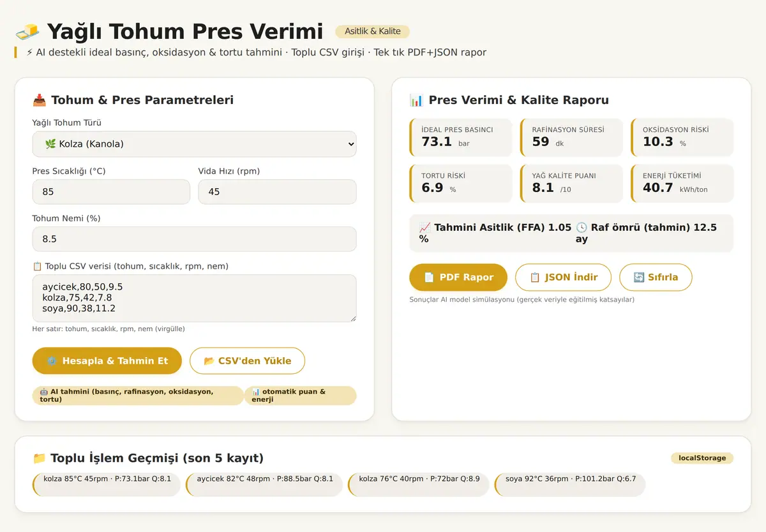Click the clipboard icon by Toplu CSV label
The width and height of the screenshot is (766, 532).
(x=37, y=266)
